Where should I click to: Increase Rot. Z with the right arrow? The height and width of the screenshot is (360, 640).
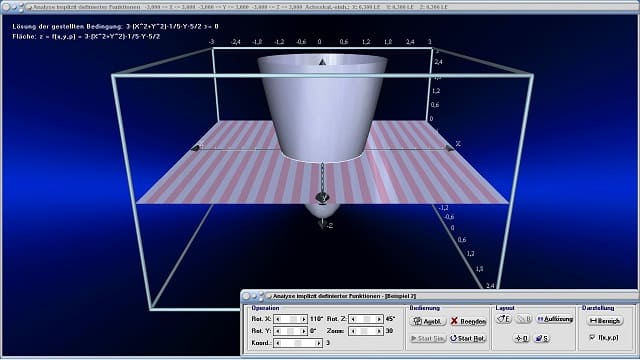379,319
